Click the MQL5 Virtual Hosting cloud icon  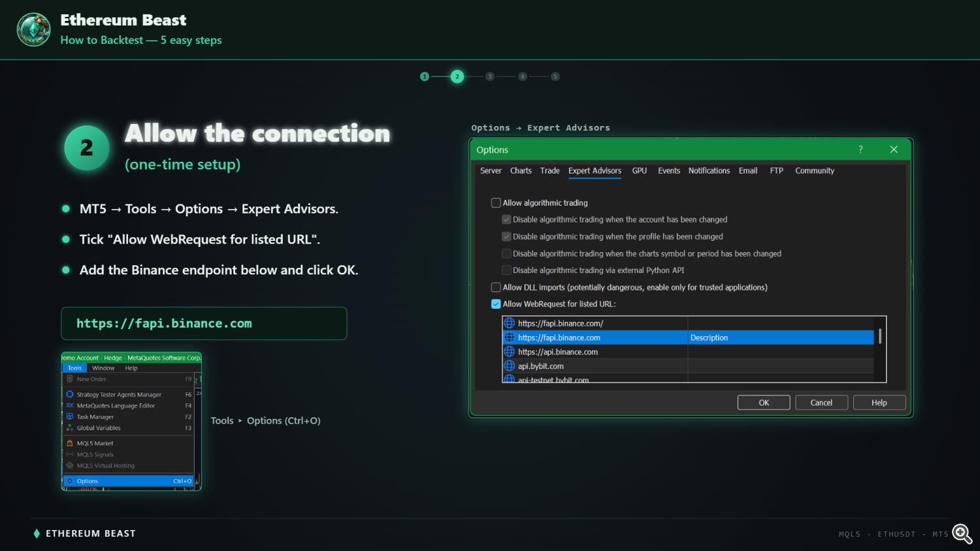(x=70, y=465)
